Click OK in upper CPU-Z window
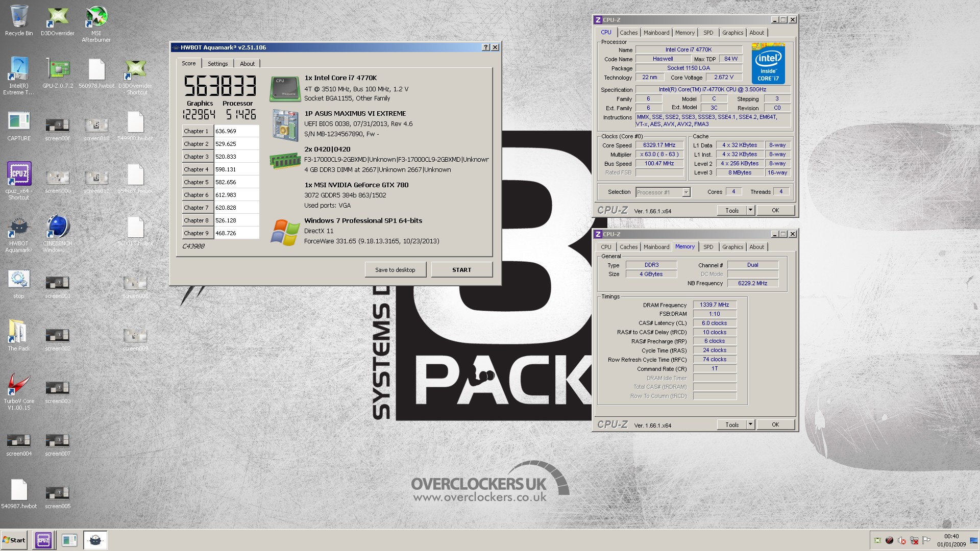Image resolution: width=980 pixels, height=551 pixels. 775,210
